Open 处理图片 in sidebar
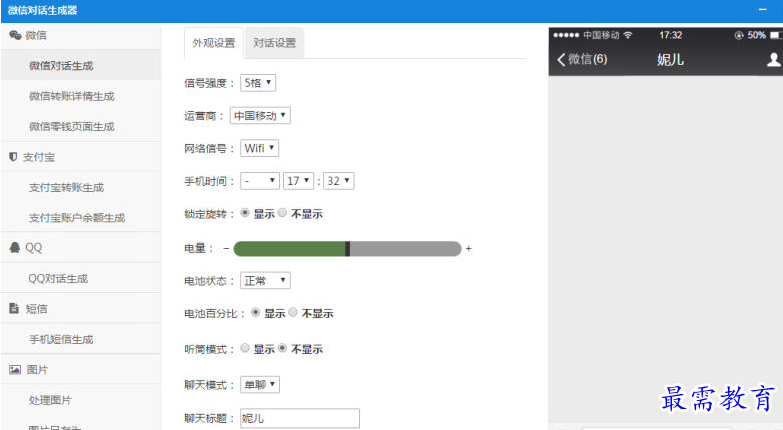 click(50, 400)
